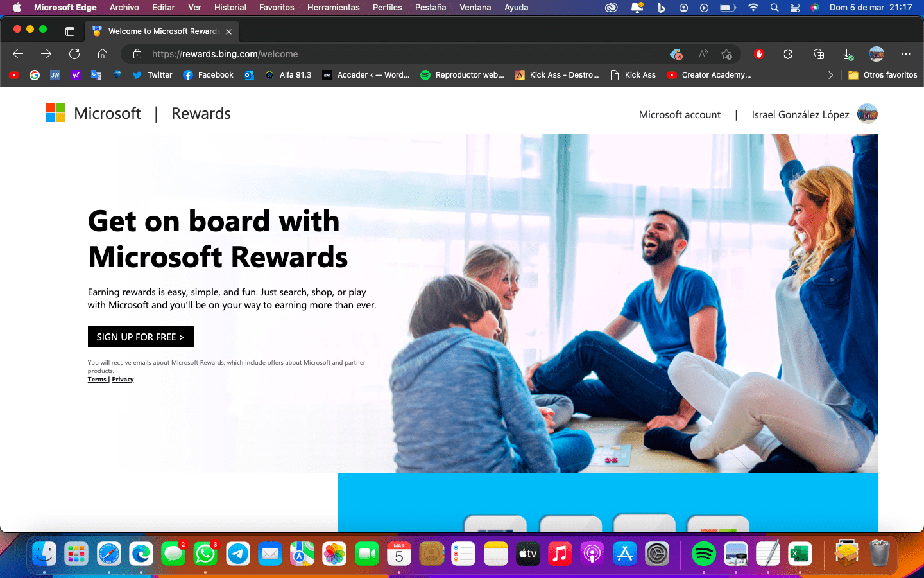Screen dimensions: 924x578
Task: Click the Microsoft logo
Action: pyautogui.click(x=93, y=113)
